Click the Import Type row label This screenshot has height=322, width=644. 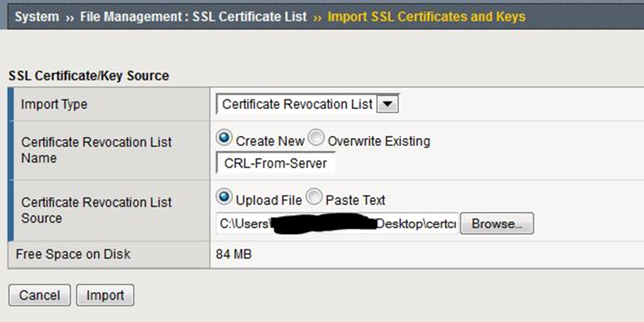(54, 105)
